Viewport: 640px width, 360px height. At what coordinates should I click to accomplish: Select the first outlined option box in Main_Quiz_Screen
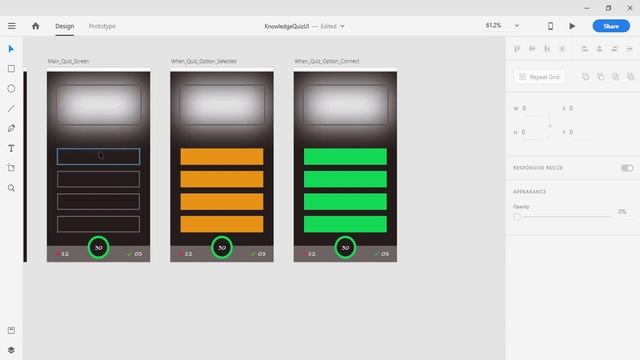click(x=98, y=156)
